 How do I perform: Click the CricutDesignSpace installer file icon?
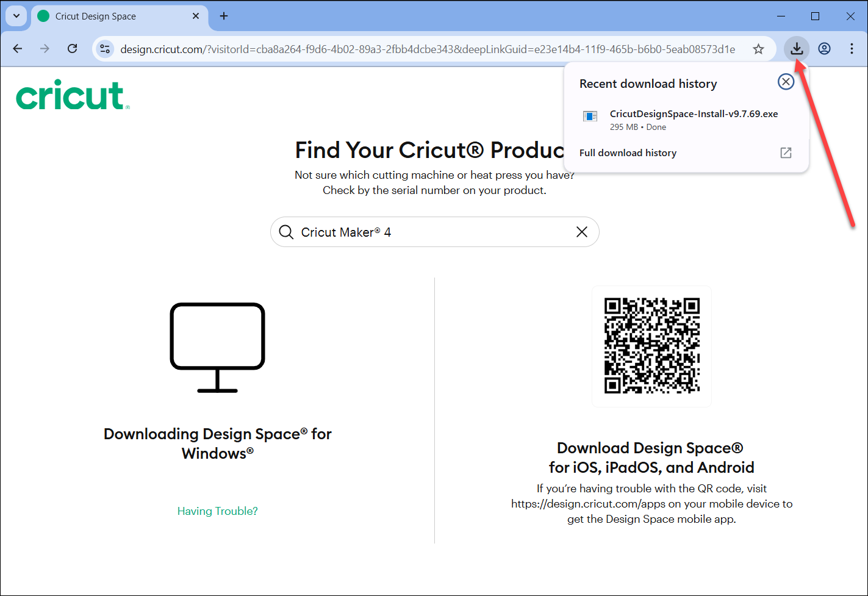click(x=590, y=117)
